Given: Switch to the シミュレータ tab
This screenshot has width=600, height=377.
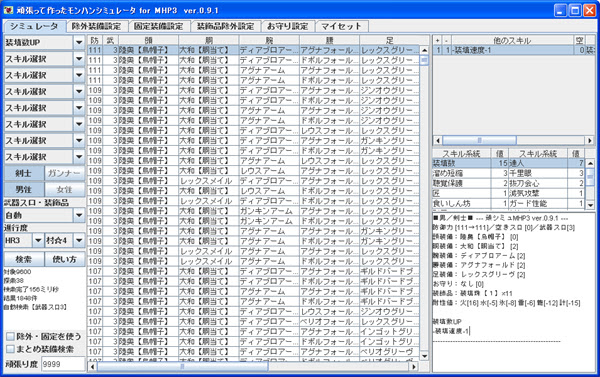Looking at the screenshot, I should (x=34, y=26).
